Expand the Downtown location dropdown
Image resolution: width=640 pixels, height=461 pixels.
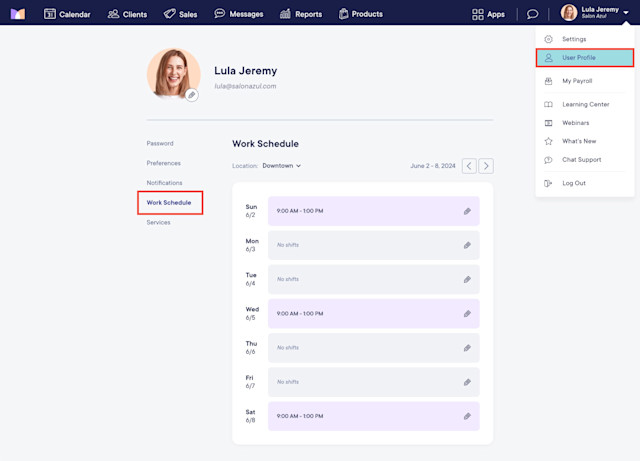(x=282, y=166)
